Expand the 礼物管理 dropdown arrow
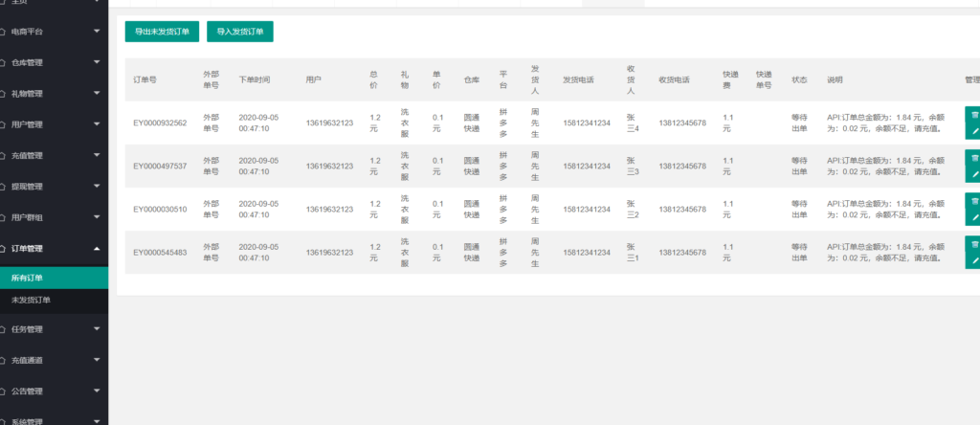Image resolution: width=980 pixels, height=425 pixels. [97, 94]
